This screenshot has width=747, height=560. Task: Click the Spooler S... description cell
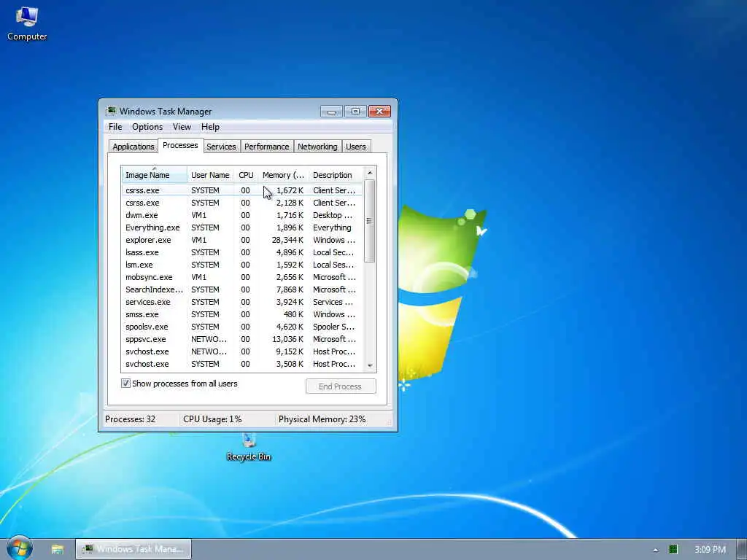pyautogui.click(x=333, y=326)
